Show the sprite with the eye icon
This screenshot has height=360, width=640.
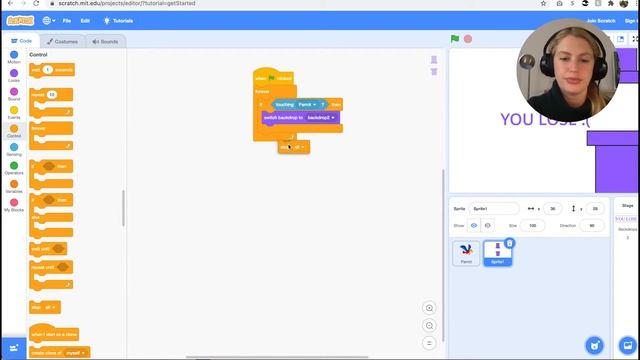tap(474, 225)
